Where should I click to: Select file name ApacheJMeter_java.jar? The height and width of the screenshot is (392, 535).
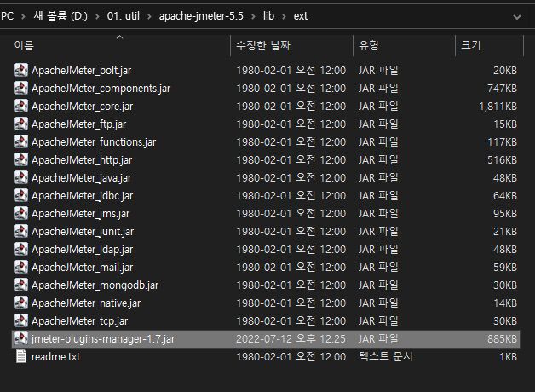pyautogui.click(x=81, y=178)
